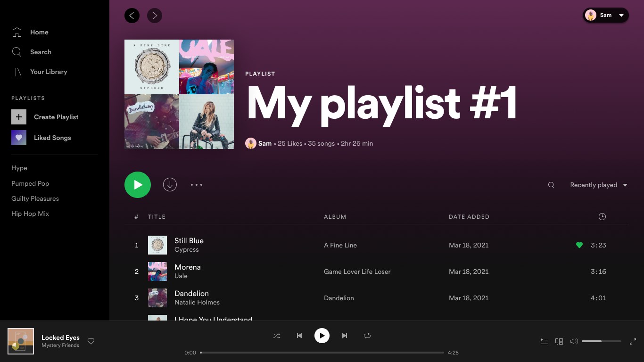Open the download icon for the playlist

pos(170,184)
